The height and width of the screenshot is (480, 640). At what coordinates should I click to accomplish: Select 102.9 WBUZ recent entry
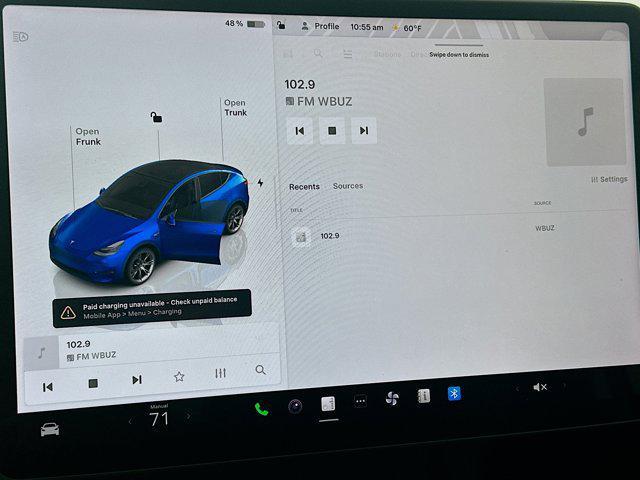point(456,233)
